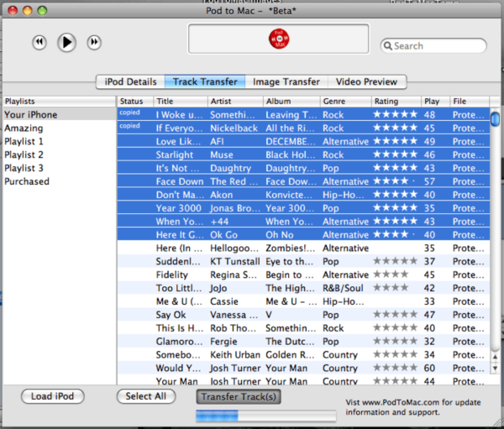The image size is (504, 429).
Task: Click the track list scrollbar thumb
Action: [x=495, y=119]
